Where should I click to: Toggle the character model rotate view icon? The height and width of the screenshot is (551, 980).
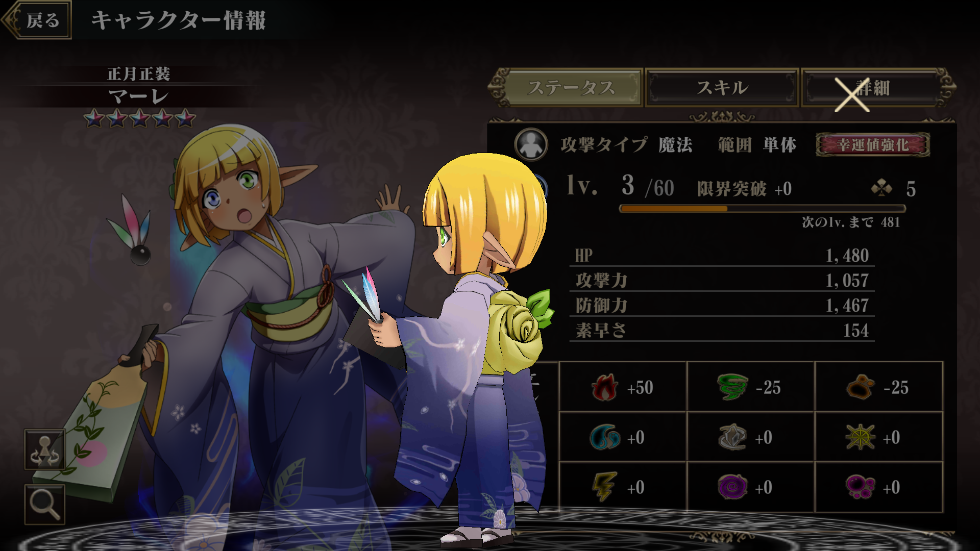coord(45,449)
